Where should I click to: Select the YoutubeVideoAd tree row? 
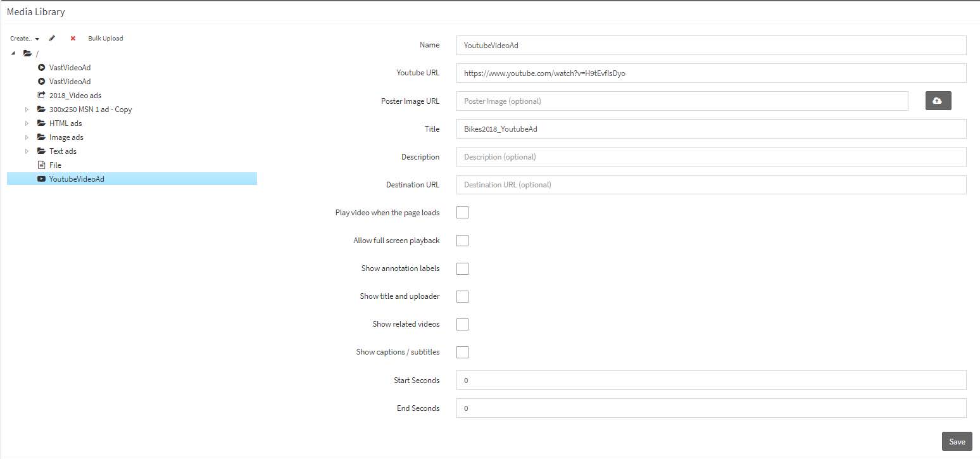(132, 179)
